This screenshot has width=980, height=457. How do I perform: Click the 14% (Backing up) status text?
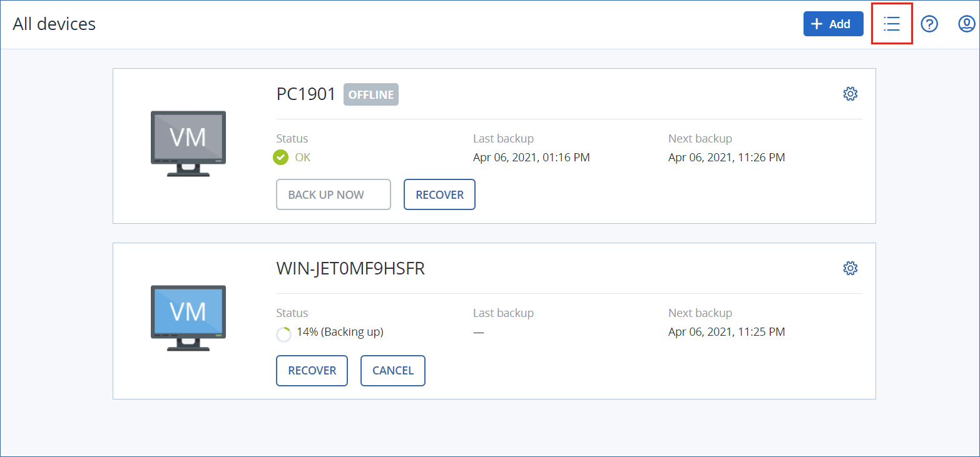[x=340, y=332]
